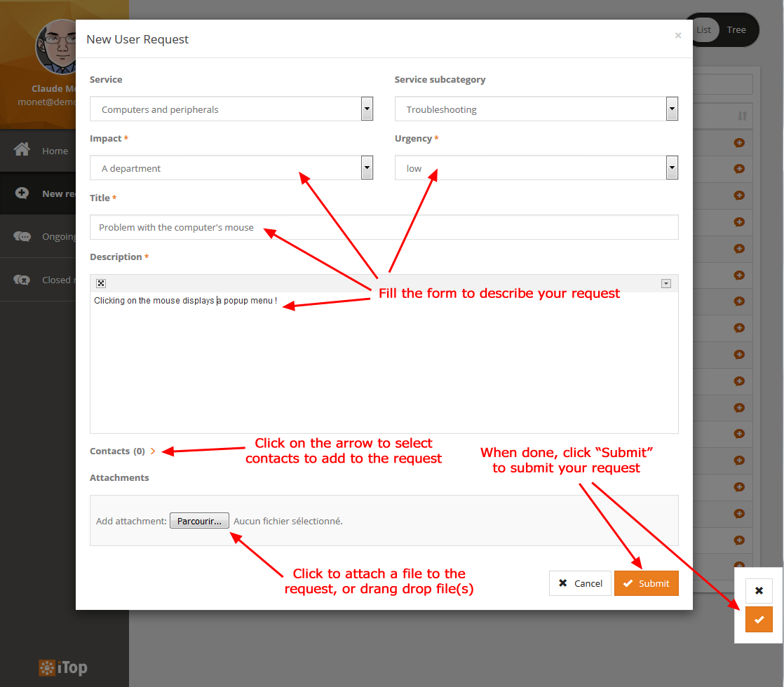The height and width of the screenshot is (687, 784).
Task: Open the Service dropdown showing Computers and peripherals
Action: coord(366,109)
